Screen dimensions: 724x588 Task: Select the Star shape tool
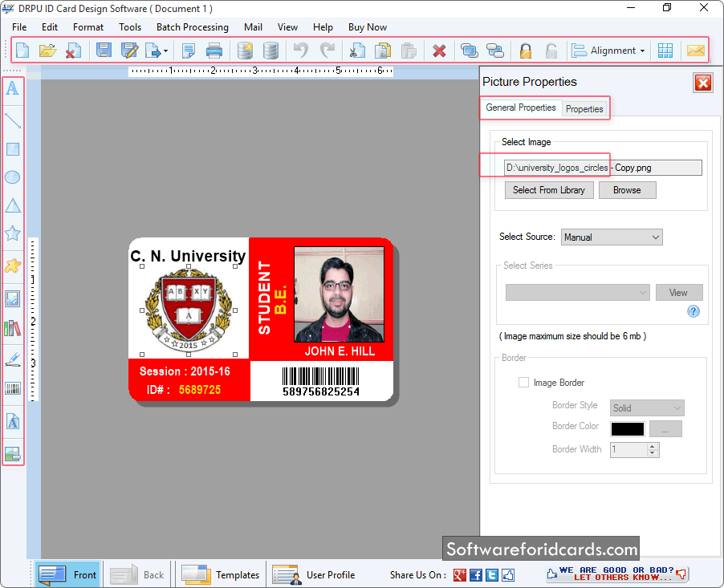pyautogui.click(x=13, y=233)
